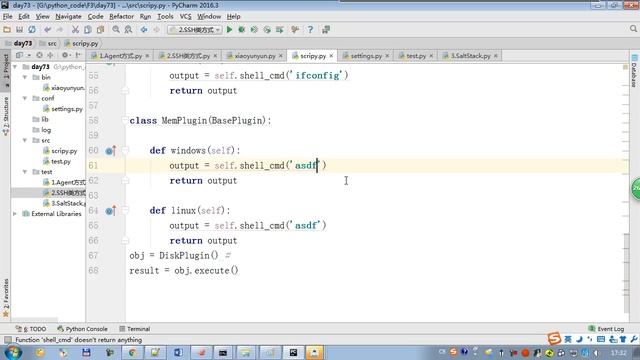Screen dimensions: 640x360
Task: Click the Help question mark icon
Action: 310,29
